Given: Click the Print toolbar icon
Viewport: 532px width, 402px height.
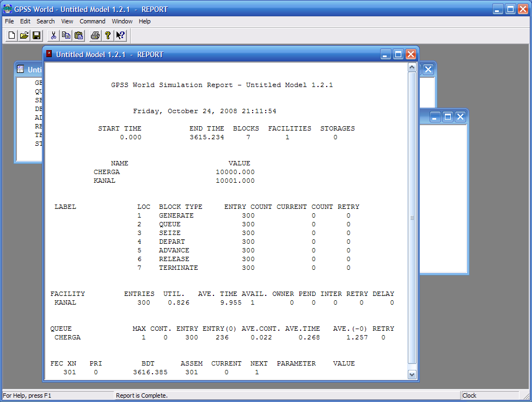Looking at the screenshot, I should pyautogui.click(x=95, y=35).
